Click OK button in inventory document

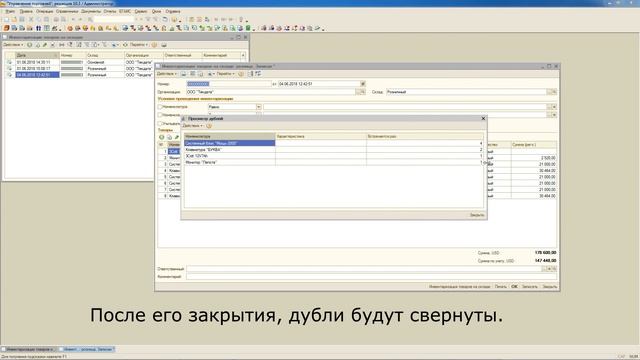pyautogui.click(x=514, y=287)
